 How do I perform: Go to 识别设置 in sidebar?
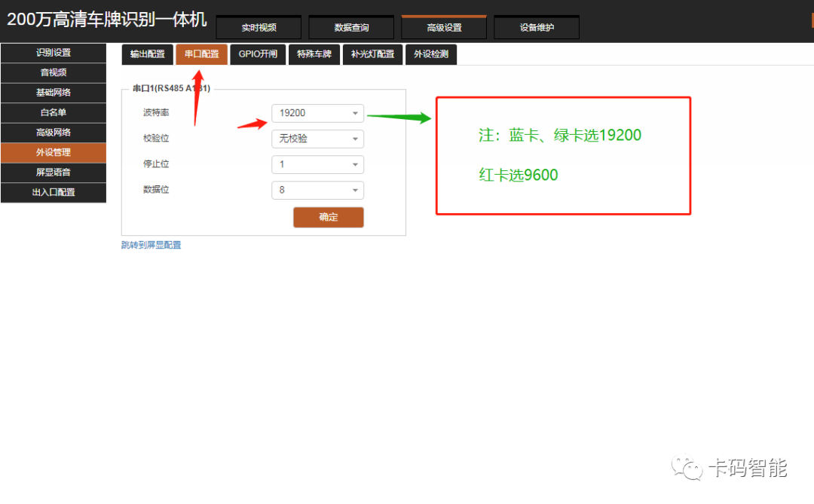coord(54,53)
